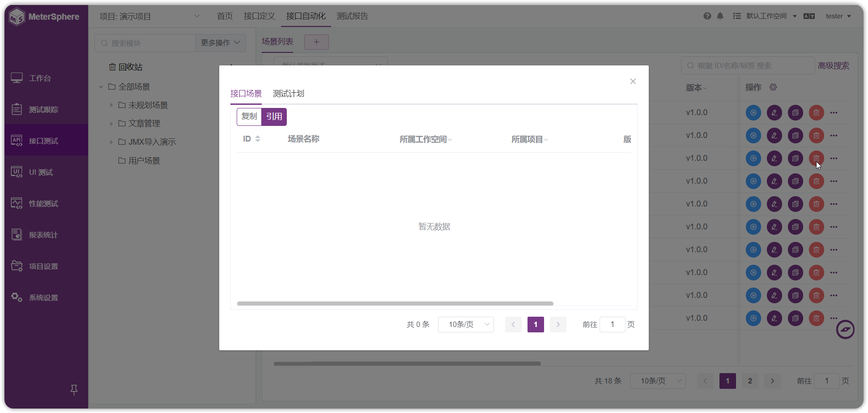
Task: Click the 高级搜索 link
Action: point(834,65)
